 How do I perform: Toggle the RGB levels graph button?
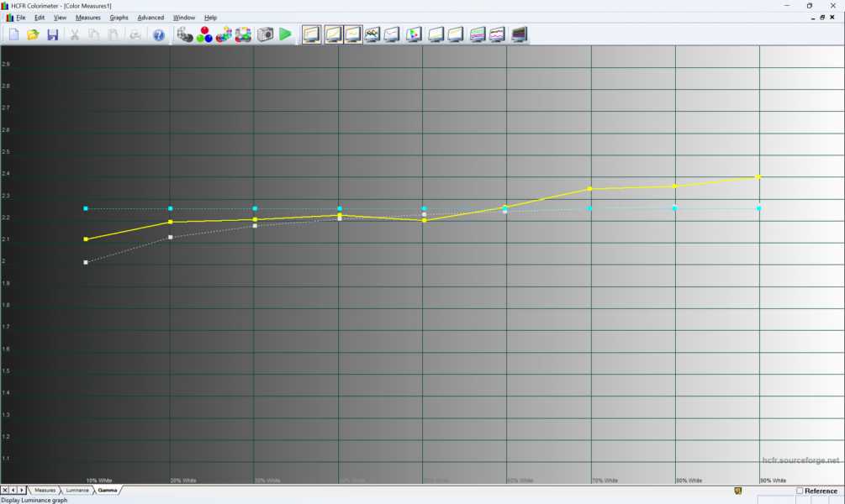coord(372,34)
